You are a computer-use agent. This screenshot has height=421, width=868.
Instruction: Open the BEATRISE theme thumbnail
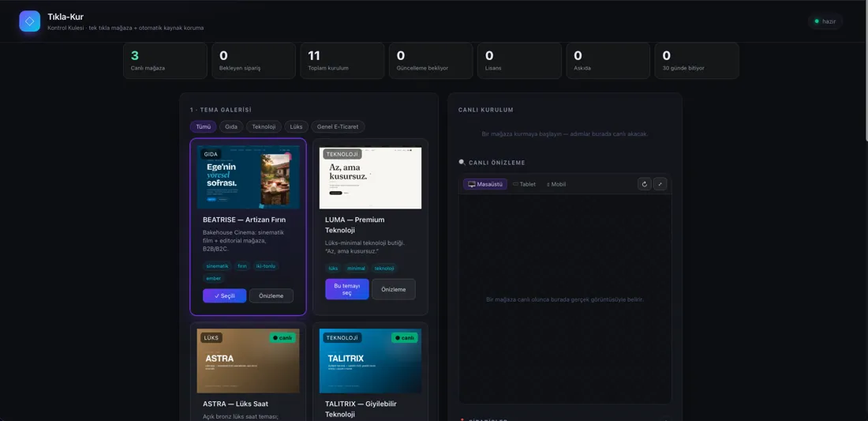pos(248,177)
